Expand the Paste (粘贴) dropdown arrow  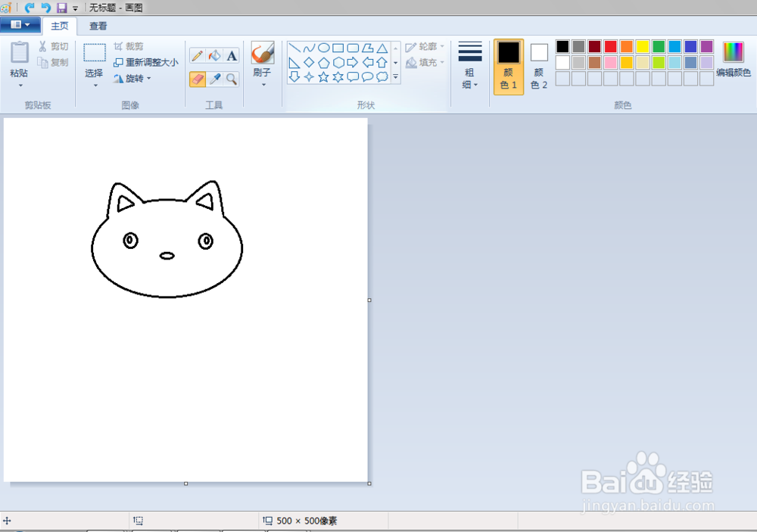coord(20,86)
